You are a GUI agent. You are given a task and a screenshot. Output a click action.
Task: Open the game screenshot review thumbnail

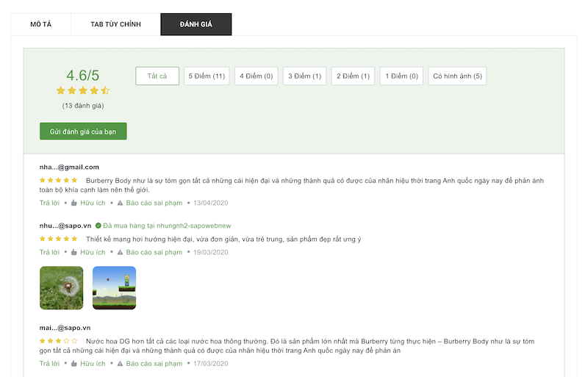tap(114, 287)
